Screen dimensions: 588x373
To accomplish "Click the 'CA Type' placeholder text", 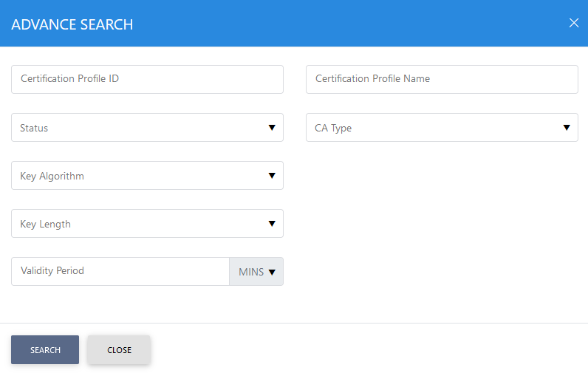I will pos(333,128).
